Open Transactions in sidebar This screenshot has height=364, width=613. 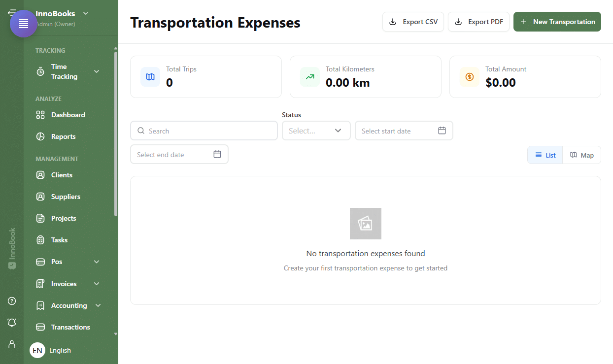pos(70,327)
